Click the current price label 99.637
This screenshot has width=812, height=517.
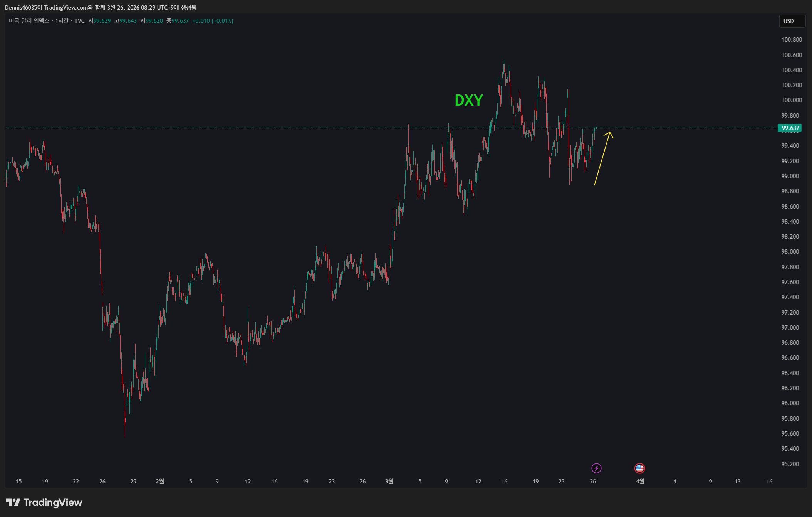click(x=790, y=128)
